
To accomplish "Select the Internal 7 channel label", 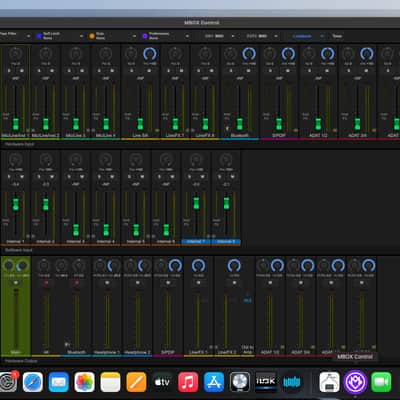I will point(196,241).
